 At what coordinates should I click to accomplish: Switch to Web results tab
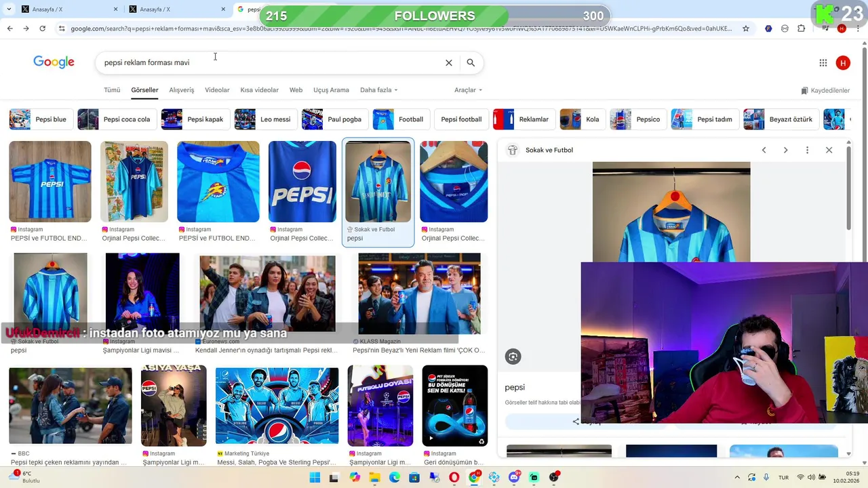pos(296,90)
